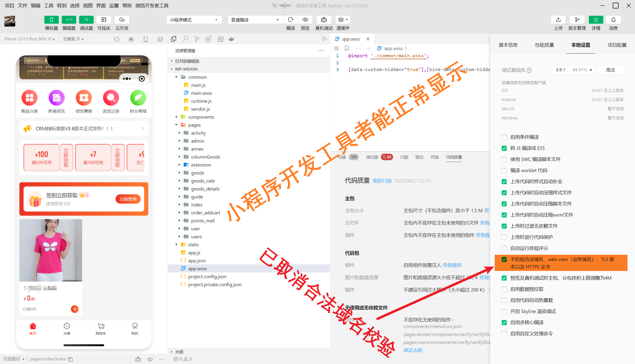This screenshot has width=635, height=364.
Task: Open the search icon in editor sidebar
Action: pos(185,39)
